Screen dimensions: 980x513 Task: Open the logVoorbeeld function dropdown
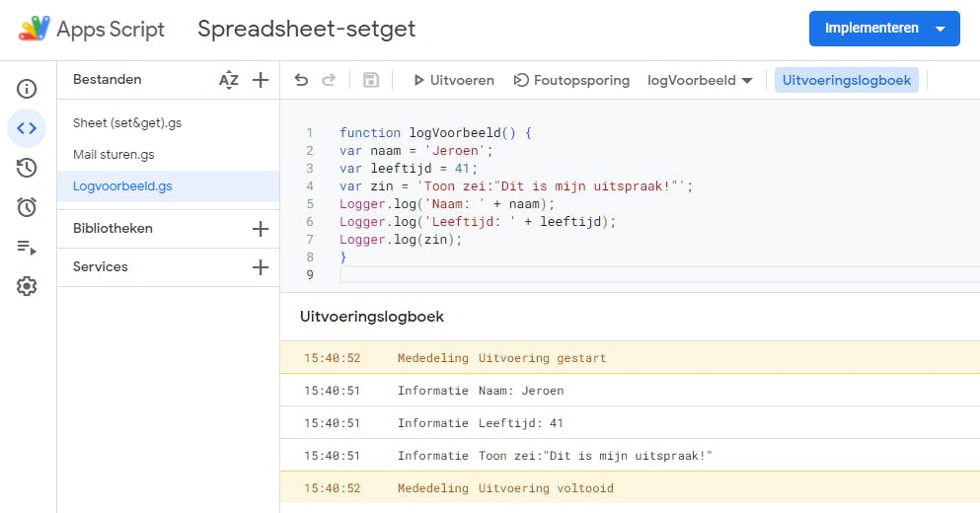click(700, 80)
